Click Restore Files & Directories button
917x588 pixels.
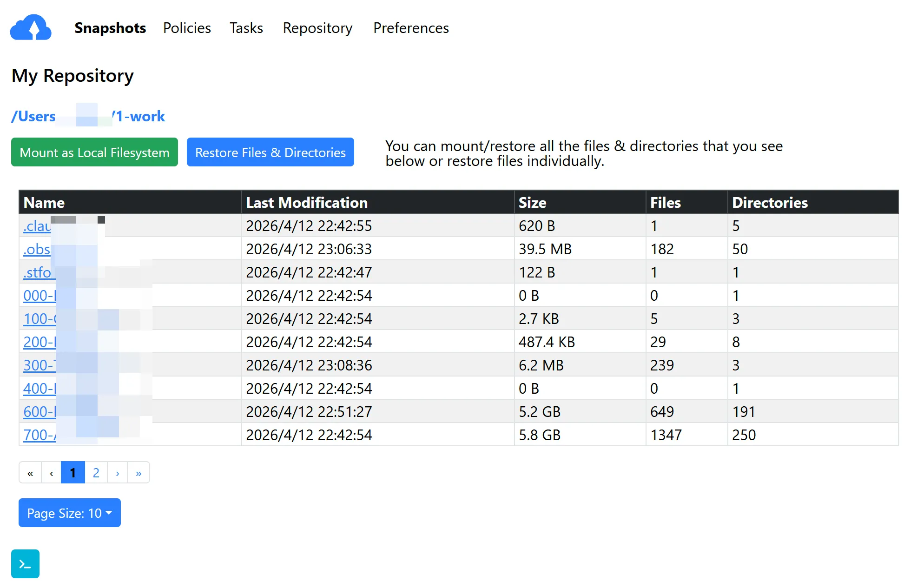(x=270, y=152)
